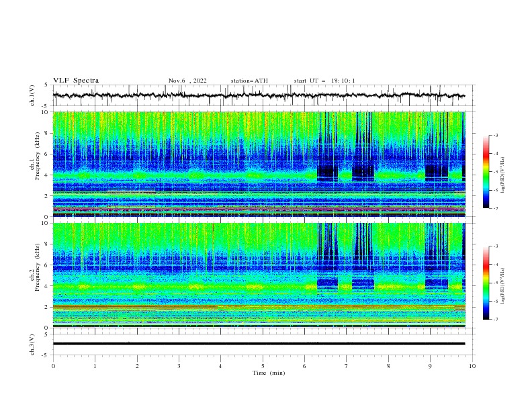Click the time axis tick label "1"

(95, 366)
